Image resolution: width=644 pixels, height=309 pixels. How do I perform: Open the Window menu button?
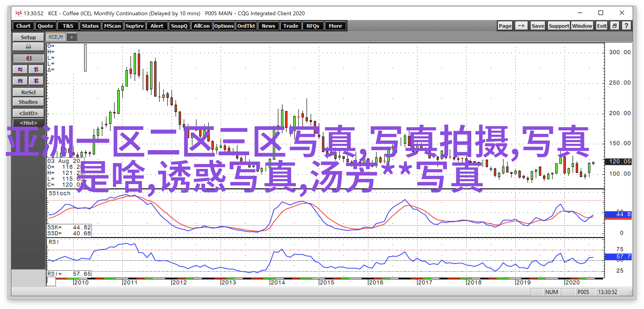(x=582, y=26)
